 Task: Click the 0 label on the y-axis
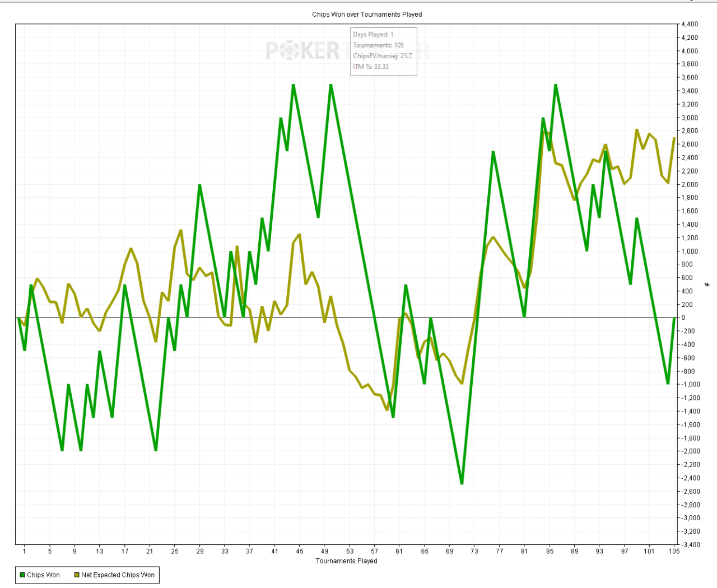[683, 318]
